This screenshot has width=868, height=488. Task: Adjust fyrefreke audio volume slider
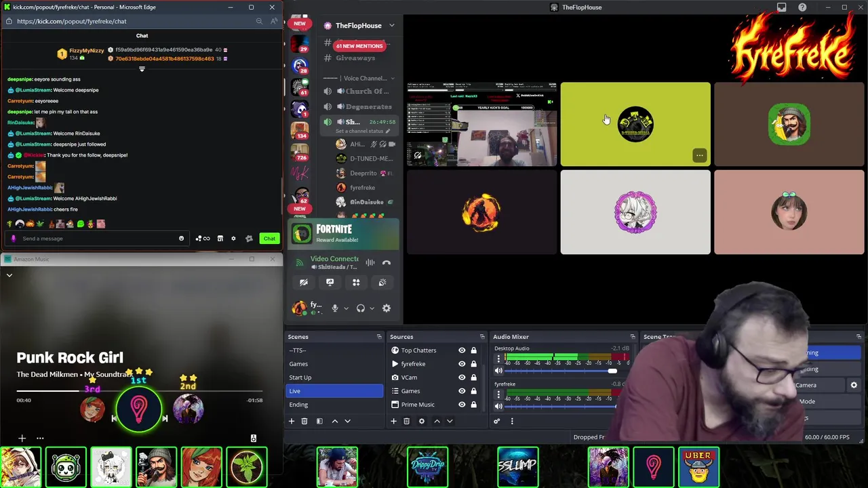(x=561, y=406)
